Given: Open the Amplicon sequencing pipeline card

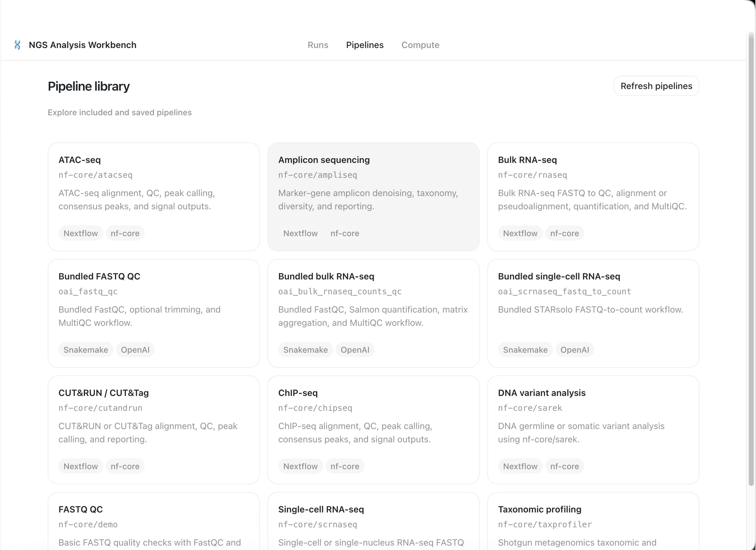Looking at the screenshot, I should [373, 197].
